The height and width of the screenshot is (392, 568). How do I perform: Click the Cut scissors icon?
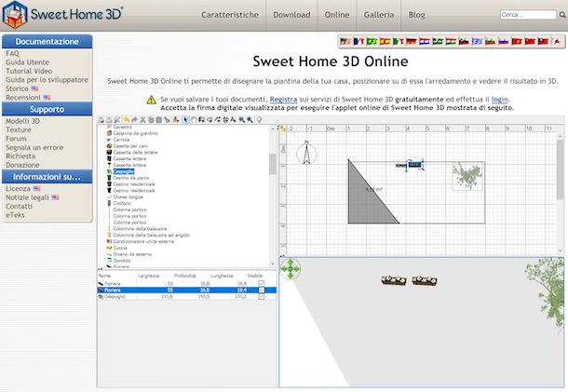pos(142,119)
